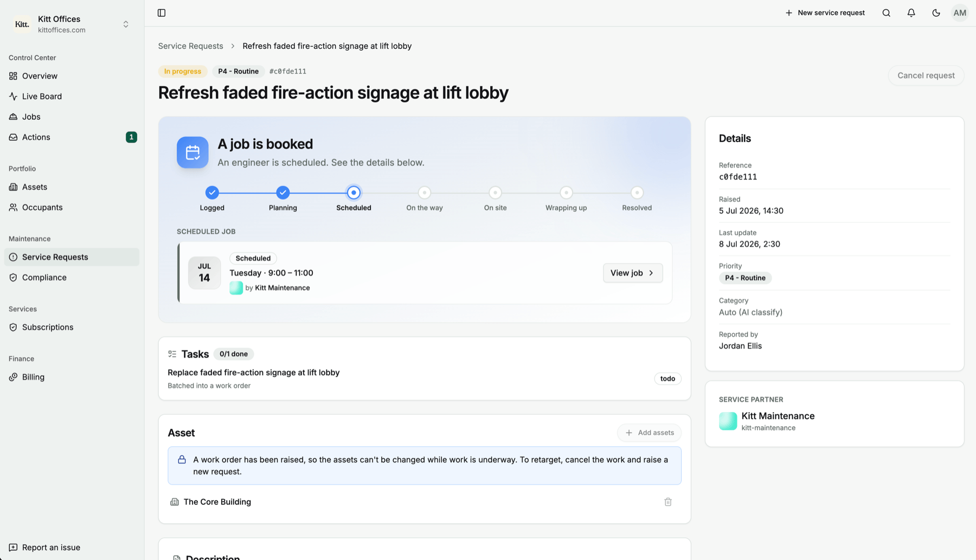
Task: Open Jobs in sidebar
Action: point(72,117)
